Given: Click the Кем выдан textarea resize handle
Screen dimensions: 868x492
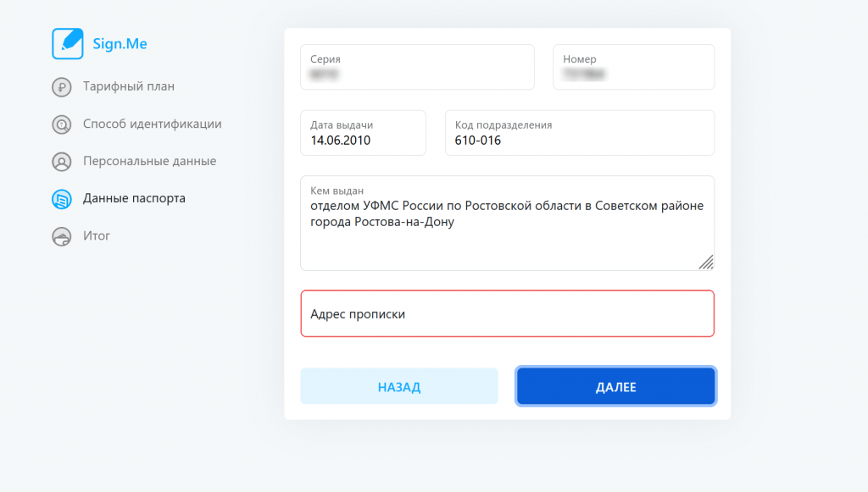Looking at the screenshot, I should coord(706,262).
